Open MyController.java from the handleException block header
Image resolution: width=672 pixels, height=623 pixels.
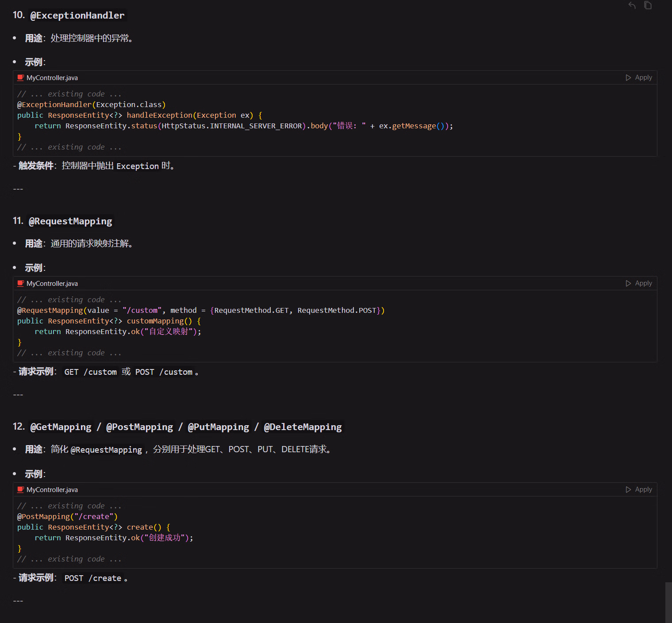click(x=52, y=78)
